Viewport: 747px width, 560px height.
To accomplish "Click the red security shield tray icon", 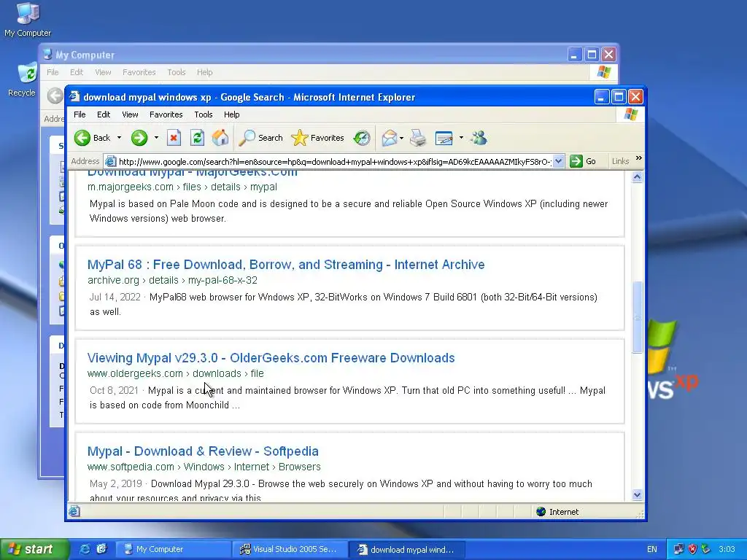I will click(x=692, y=549).
